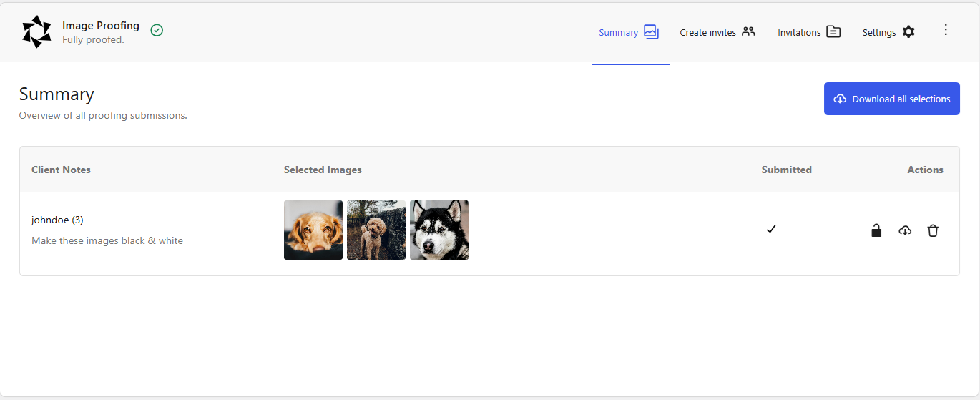The height and width of the screenshot is (400, 980).
Task: Open the Invitations tab
Action: 799,32
